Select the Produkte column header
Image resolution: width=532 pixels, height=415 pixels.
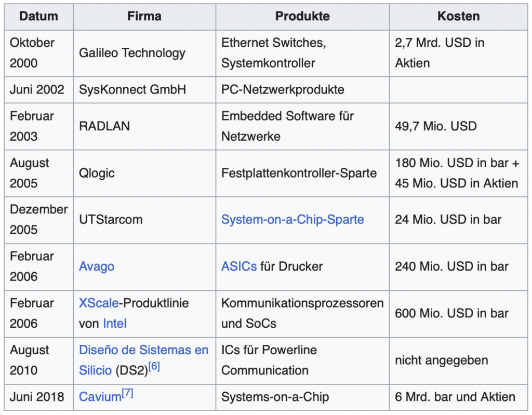click(302, 17)
